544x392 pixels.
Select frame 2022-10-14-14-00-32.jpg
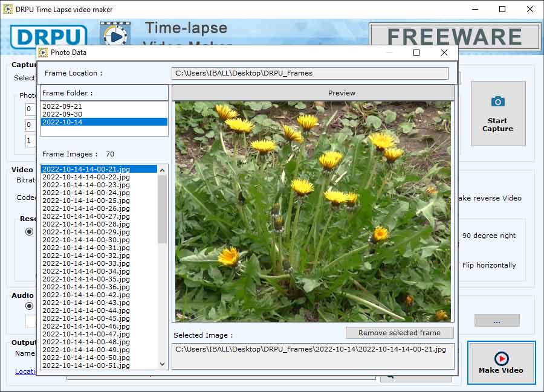pyautogui.click(x=99, y=255)
